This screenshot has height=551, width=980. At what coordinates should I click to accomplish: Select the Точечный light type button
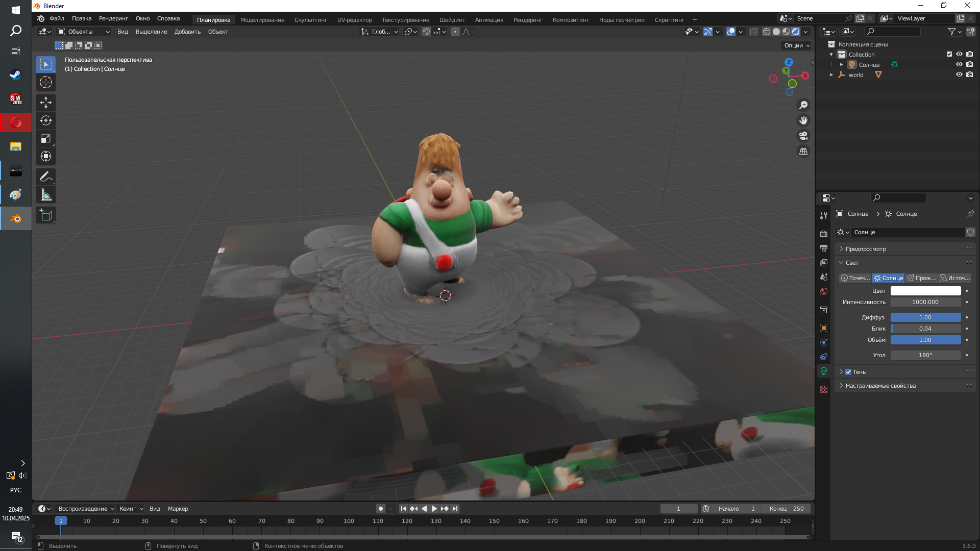coord(855,278)
